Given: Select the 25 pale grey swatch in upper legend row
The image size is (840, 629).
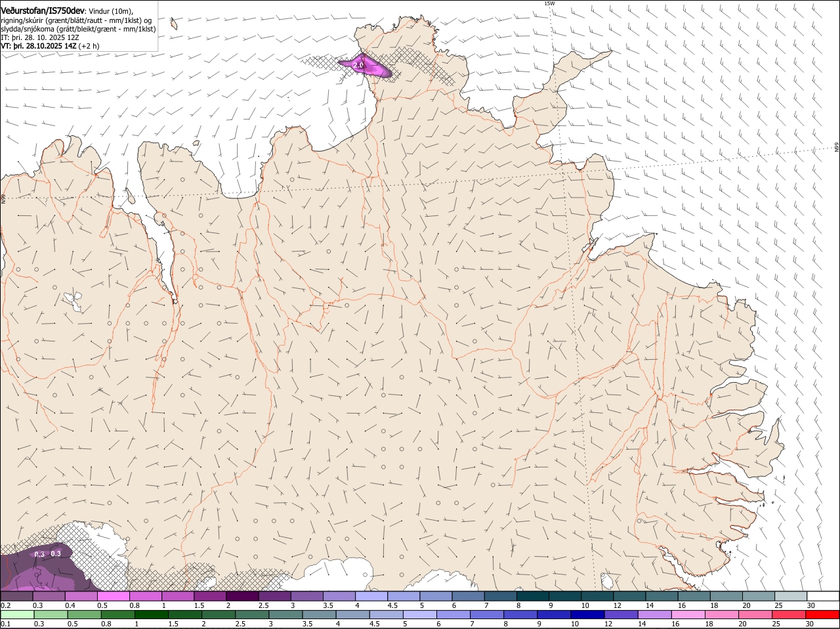Looking at the screenshot, I should pyautogui.click(x=790, y=596).
